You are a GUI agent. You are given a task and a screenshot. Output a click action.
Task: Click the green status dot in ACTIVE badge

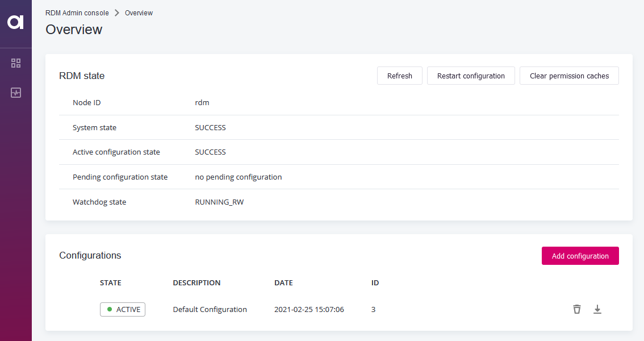click(109, 309)
